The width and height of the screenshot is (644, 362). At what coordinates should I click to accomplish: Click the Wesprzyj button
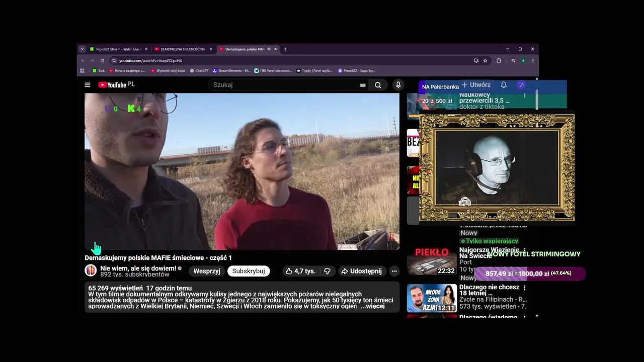[207, 271]
